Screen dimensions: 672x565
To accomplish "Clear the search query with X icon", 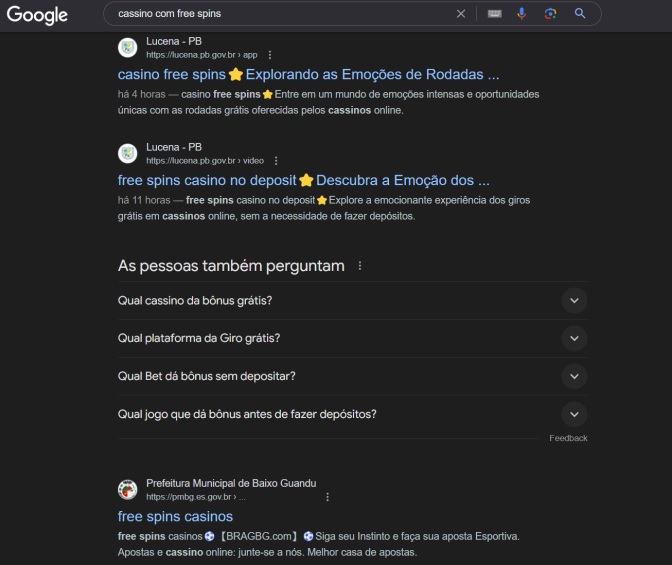I will 461,14.
